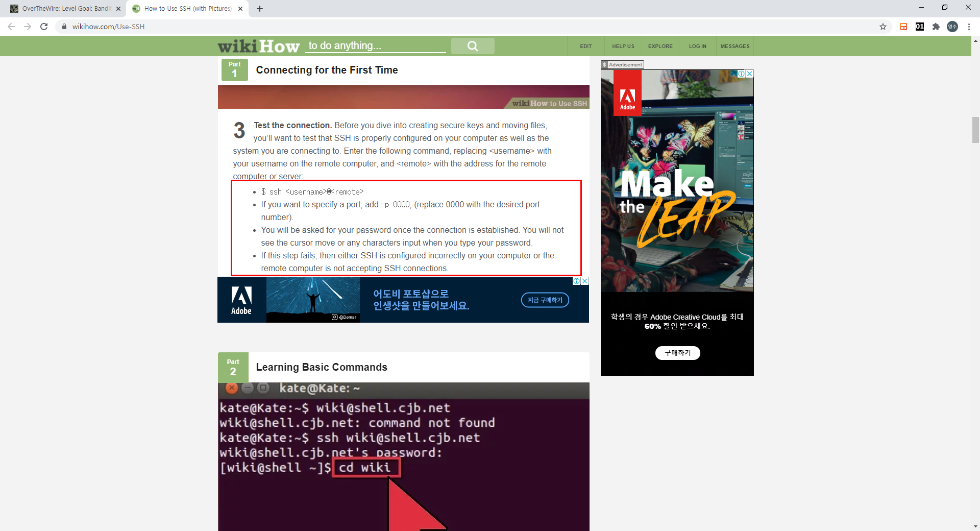Open the Chrome three-dot menu
980x531 pixels.
click(x=969, y=27)
